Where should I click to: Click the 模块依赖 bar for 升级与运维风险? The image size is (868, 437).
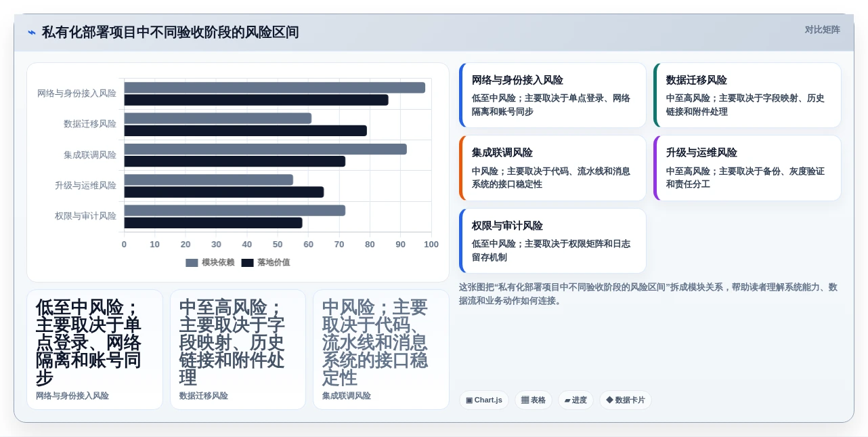[209, 180]
